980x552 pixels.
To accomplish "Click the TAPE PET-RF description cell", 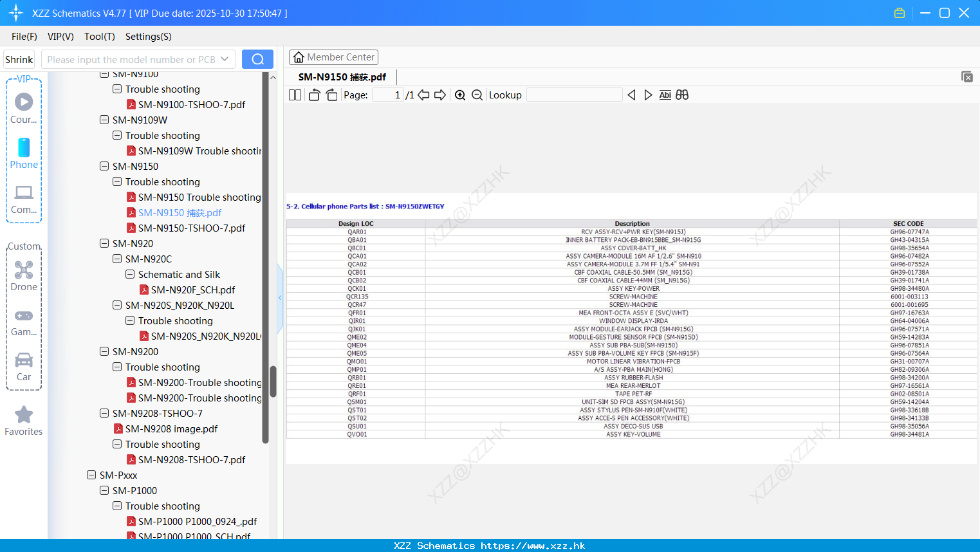I will [x=633, y=394].
